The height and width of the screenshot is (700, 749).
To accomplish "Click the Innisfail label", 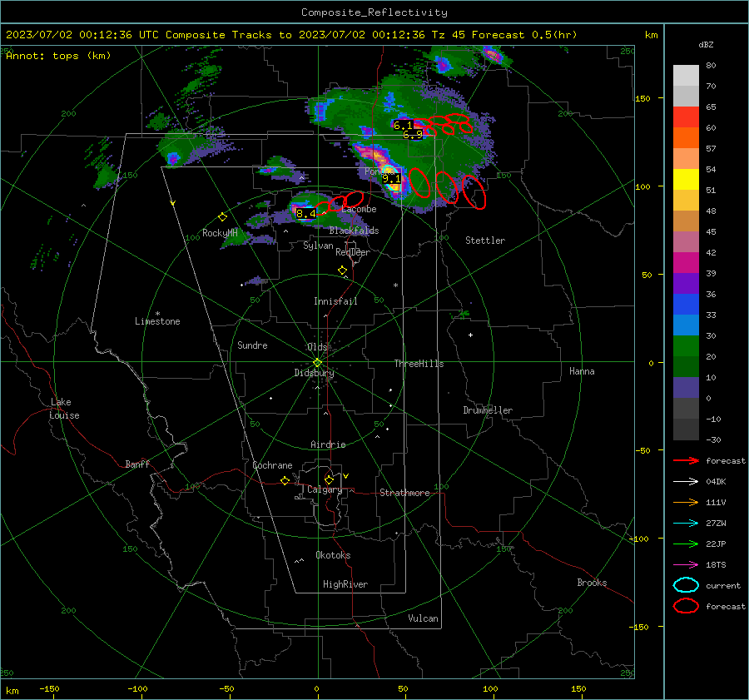I will 335,301.
